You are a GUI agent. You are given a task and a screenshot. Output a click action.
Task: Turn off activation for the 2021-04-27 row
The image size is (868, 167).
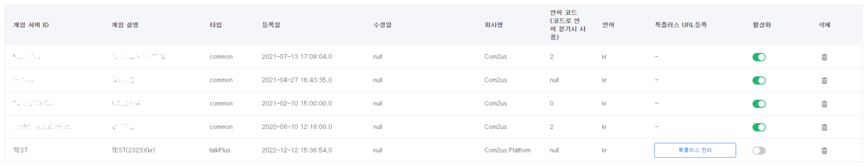[x=759, y=80]
